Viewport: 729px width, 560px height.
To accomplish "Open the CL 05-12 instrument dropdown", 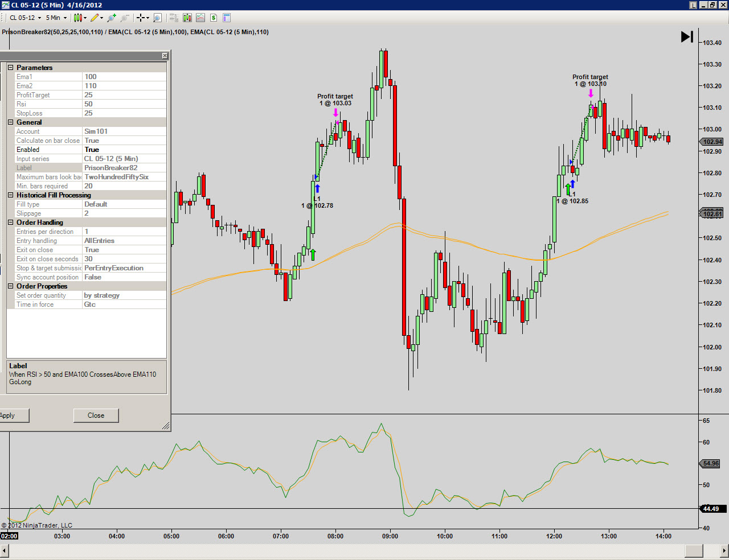I will 26,18.
